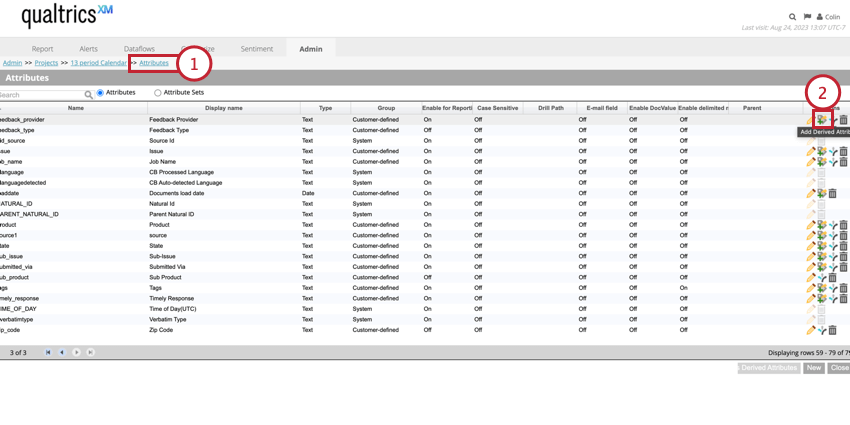The image size is (850, 425).
Task: Select the Attribute Sets radio button
Action: pyautogui.click(x=158, y=93)
